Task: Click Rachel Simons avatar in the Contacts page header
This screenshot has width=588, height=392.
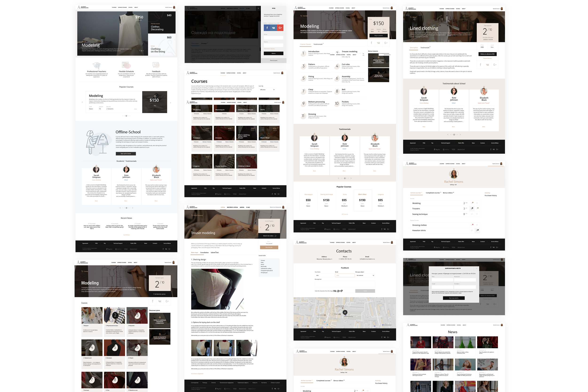Action: click(392, 242)
